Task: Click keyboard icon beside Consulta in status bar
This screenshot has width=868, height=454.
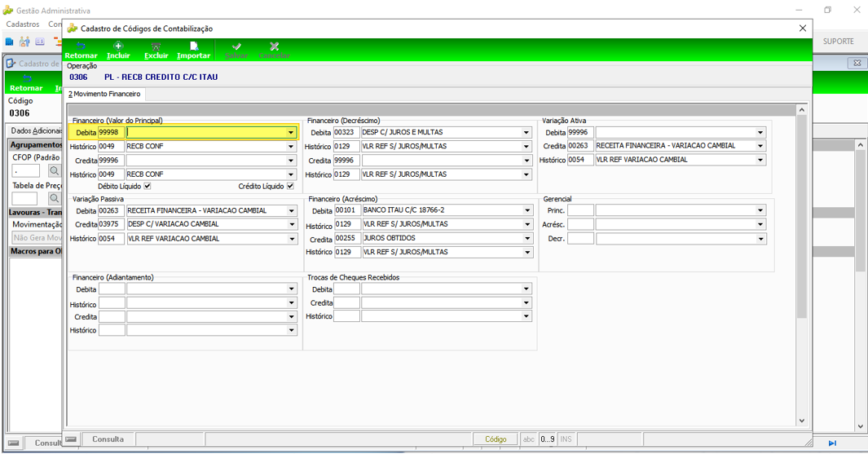Action: pos(71,439)
